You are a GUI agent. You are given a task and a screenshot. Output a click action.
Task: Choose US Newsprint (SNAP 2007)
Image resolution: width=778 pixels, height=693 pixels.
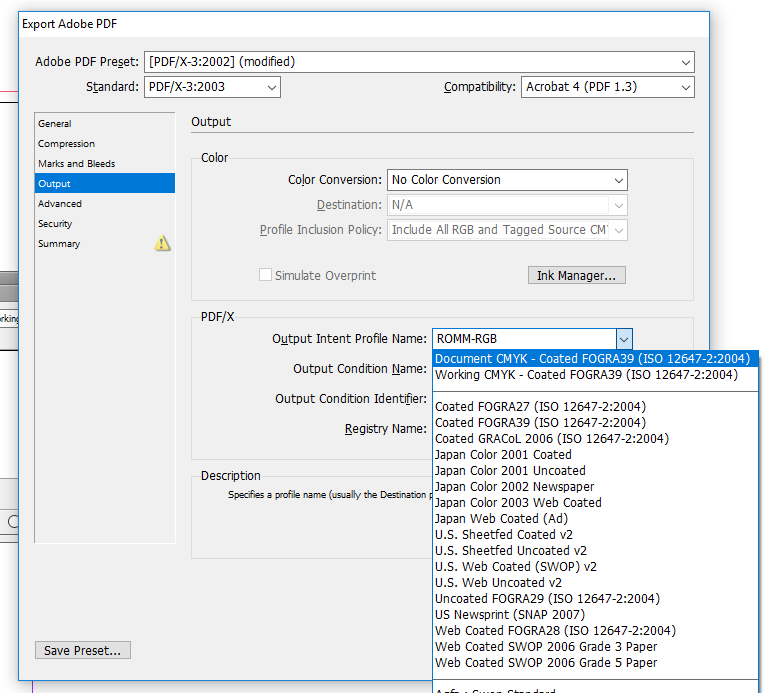pyautogui.click(x=595, y=615)
